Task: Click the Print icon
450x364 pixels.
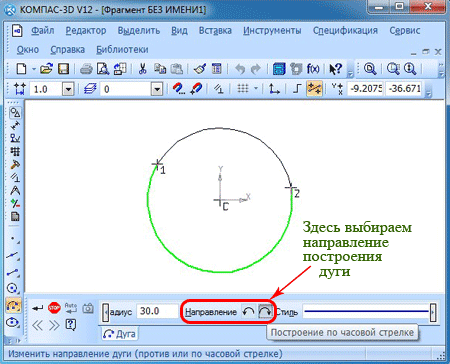Action: 86,69
